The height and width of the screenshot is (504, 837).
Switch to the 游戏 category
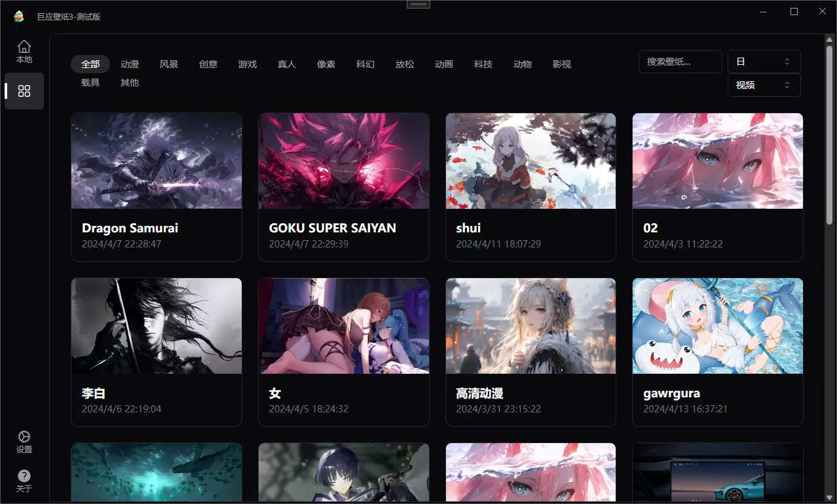[248, 64]
